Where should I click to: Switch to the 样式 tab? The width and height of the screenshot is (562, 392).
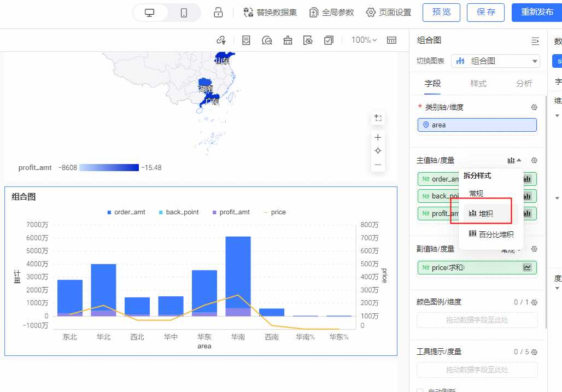point(478,84)
